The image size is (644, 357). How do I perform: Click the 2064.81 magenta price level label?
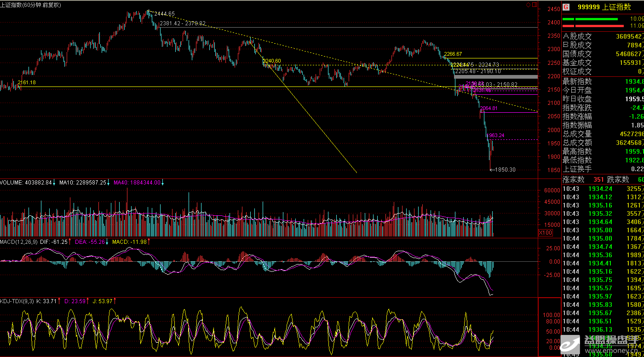[489, 109]
